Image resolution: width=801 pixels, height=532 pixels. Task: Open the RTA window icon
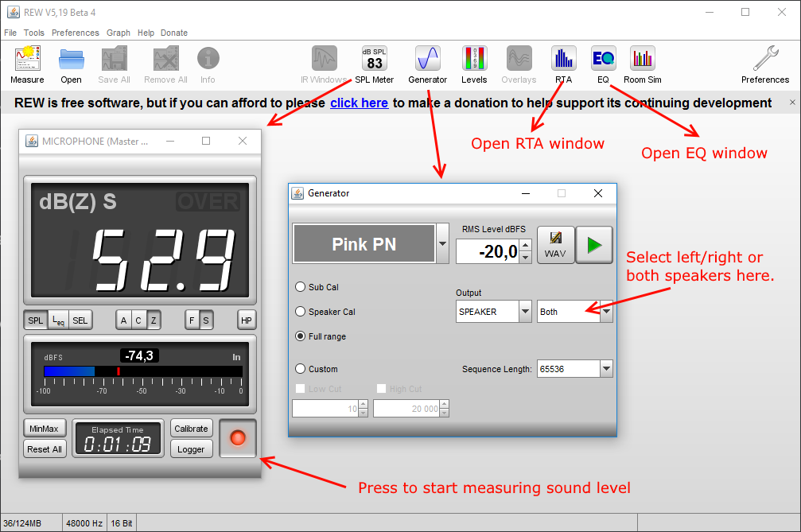click(x=563, y=60)
